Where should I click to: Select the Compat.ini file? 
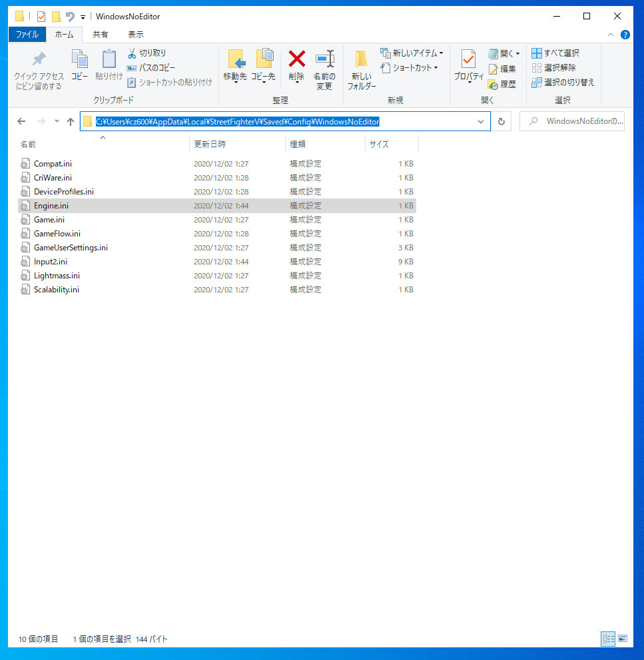tap(216, 164)
